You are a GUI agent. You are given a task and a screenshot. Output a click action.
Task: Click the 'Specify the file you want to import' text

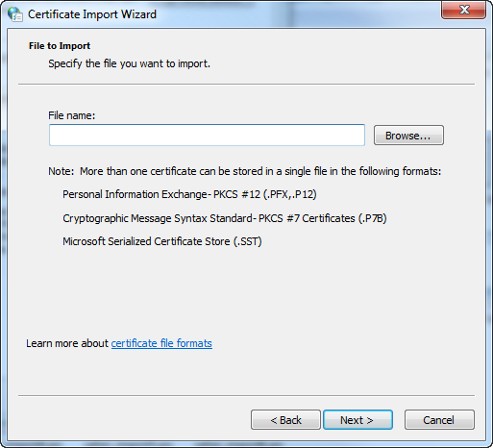click(130, 63)
